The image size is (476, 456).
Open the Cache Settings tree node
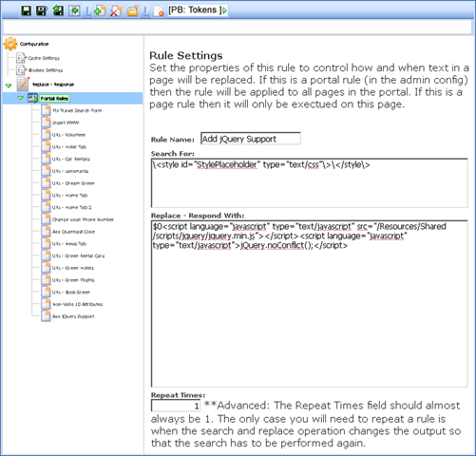[44, 58]
